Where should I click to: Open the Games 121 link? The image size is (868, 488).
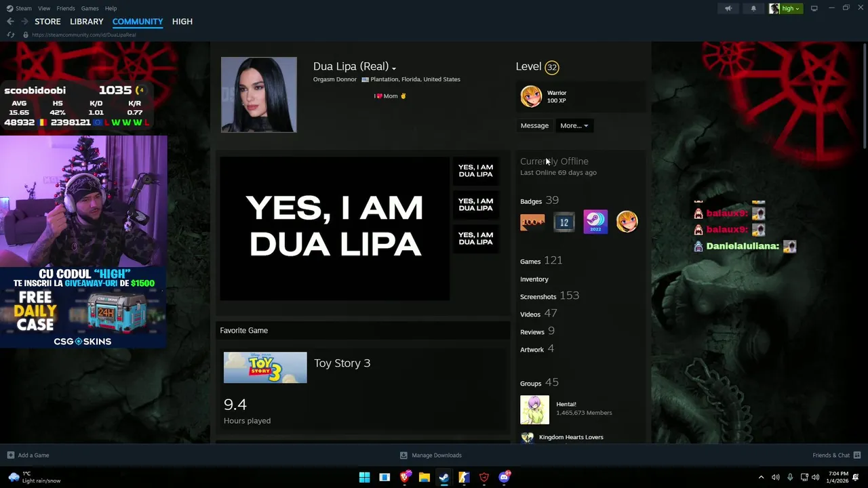point(541,261)
